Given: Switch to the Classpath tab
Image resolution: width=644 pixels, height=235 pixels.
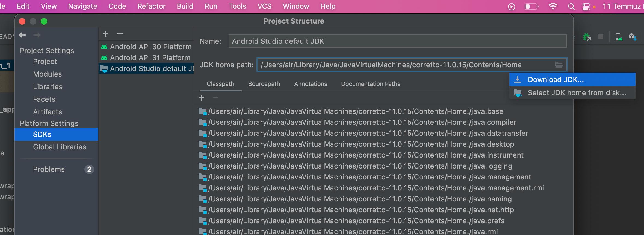Looking at the screenshot, I should point(220,84).
